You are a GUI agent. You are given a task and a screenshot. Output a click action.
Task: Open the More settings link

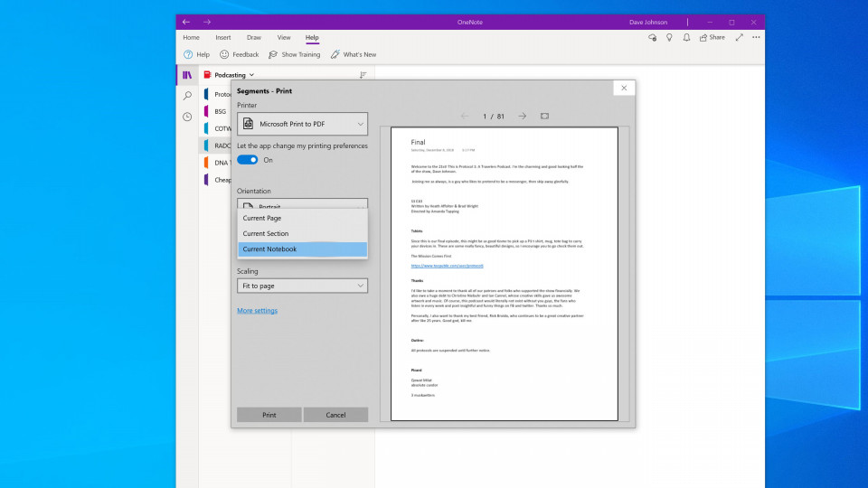tap(258, 310)
